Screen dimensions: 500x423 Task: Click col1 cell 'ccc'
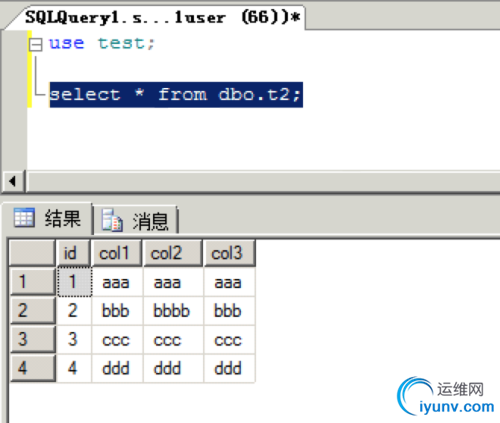coord(117,339)
